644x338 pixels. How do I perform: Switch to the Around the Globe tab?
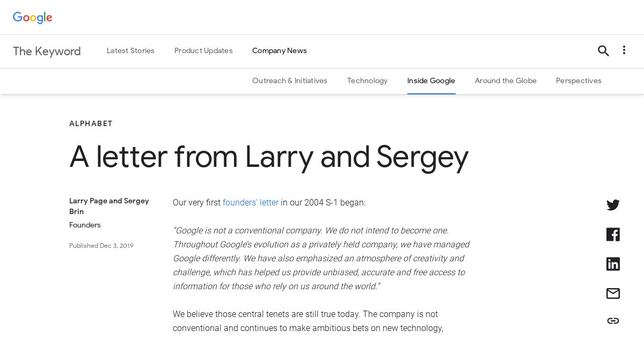(506, 81)
